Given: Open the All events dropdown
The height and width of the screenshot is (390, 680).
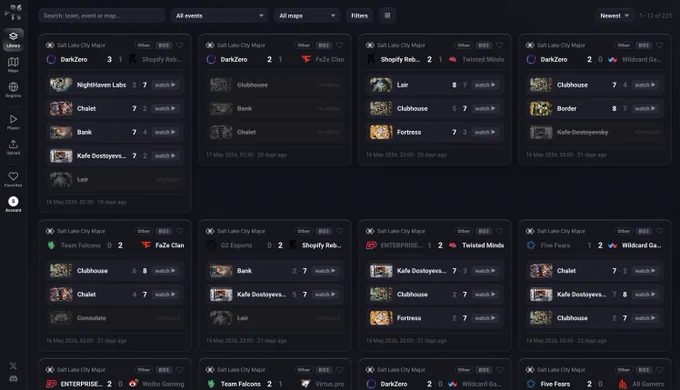Looking at the screenshot, I should click(220, 16).
